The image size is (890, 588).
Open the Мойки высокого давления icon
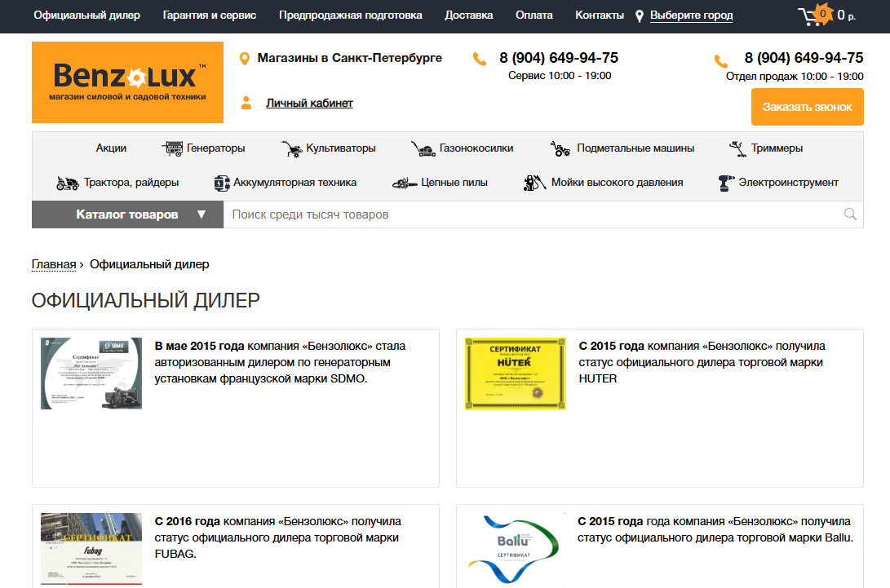pyautogui.click(x=533, y=183)
